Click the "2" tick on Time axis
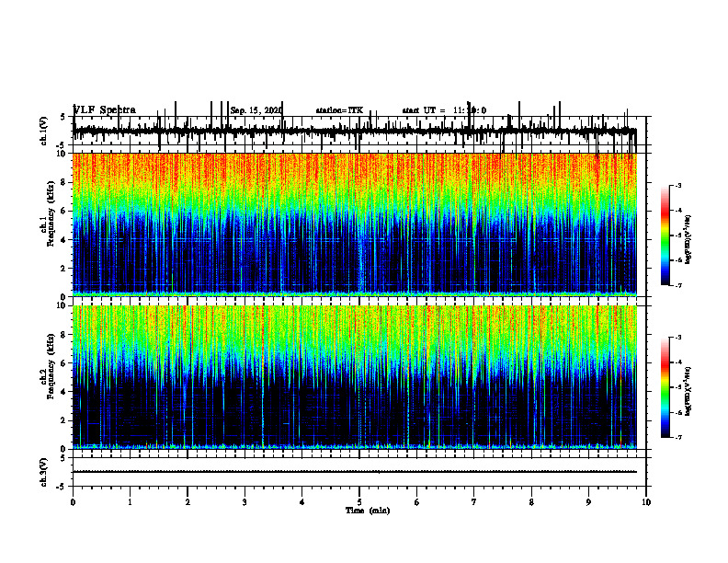Image resolution: width=728 pixels, height=563 pixels. pos(188,502)
